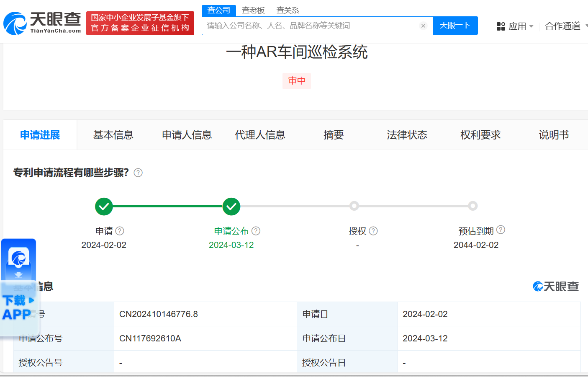Click the 授权公告号 label cell
Screen dimensions: 588x377
[x=64, y=362]
